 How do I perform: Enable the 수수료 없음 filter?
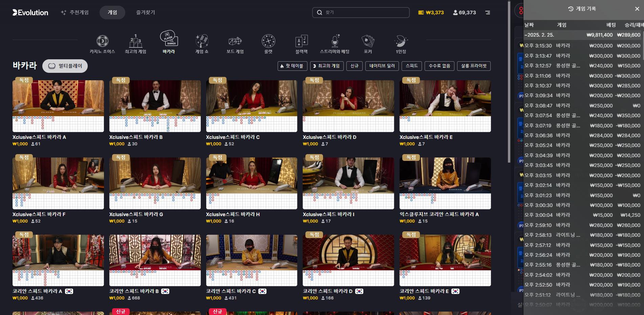[x=439, y=66]
